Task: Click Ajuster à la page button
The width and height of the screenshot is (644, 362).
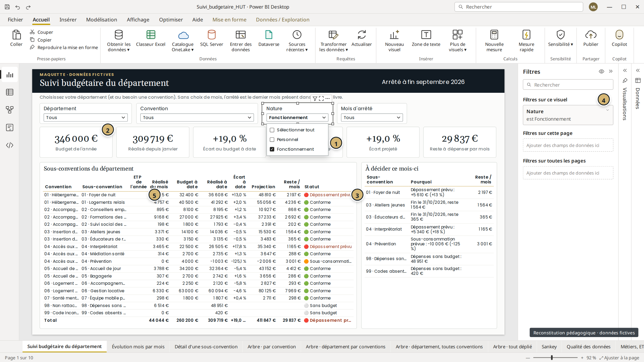Action: pyautogui.click(x=620, y=358)
